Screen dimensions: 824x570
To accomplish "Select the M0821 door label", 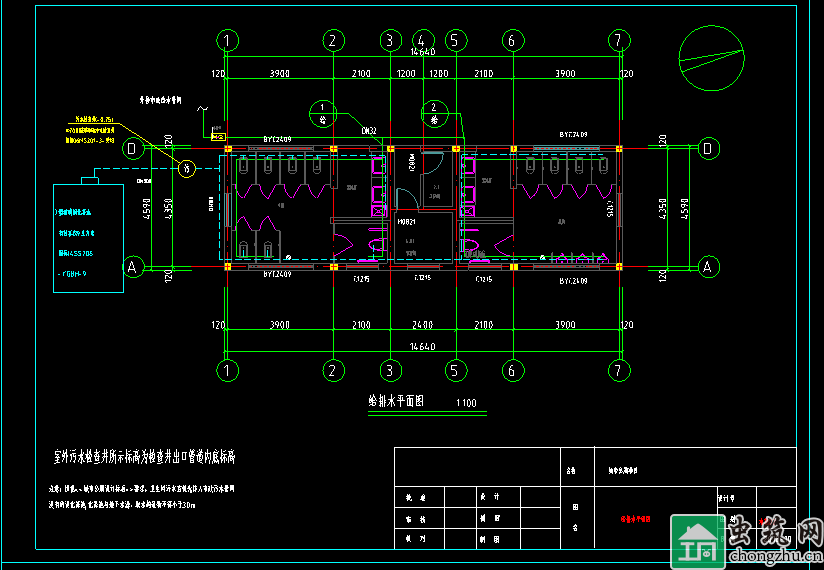I will coord(406,221).
